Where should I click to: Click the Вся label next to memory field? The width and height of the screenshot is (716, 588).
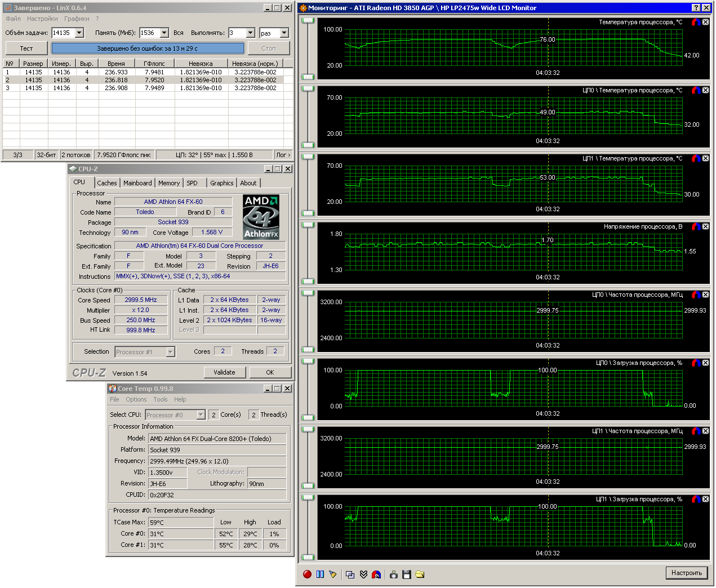179,33
